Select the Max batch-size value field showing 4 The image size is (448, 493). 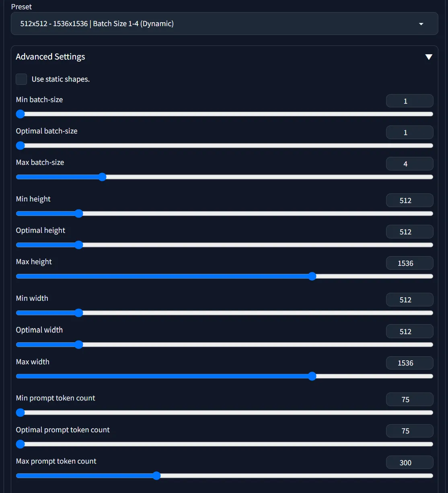click(x=409, y=164)
